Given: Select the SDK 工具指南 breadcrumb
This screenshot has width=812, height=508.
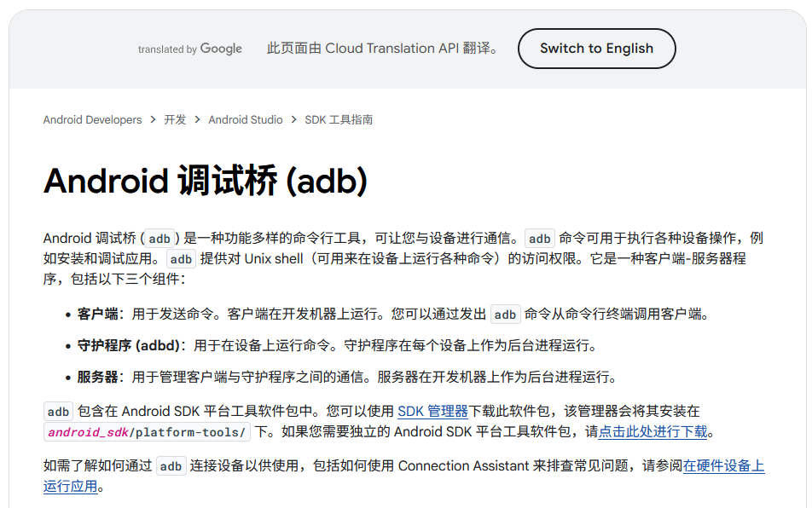Looking at the screenshot, I should click(x=339, y=120).
